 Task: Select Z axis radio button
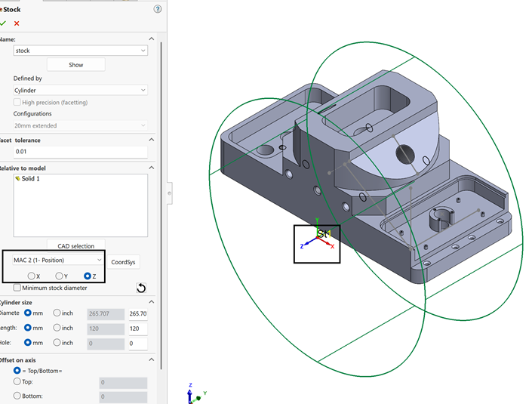pos(88,276)
